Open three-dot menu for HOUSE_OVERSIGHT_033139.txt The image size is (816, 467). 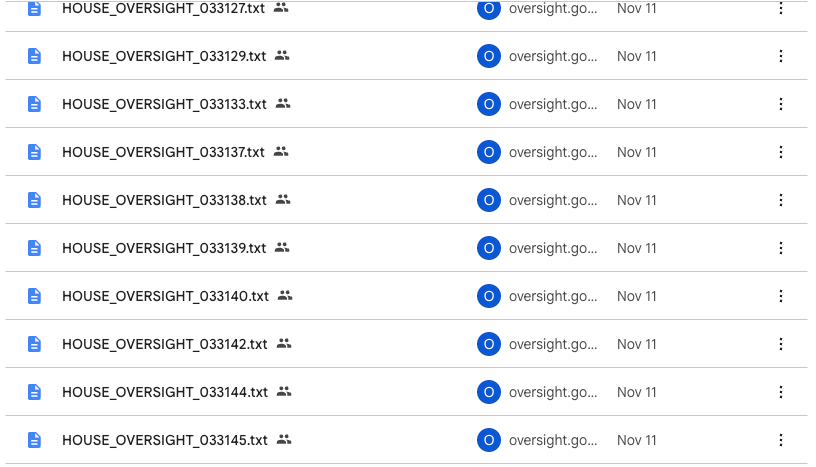[781, 248]
